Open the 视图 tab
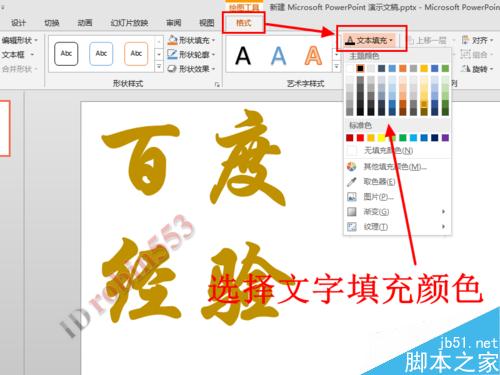This screenshot has width=500, height=375. [x=207, y=23]
